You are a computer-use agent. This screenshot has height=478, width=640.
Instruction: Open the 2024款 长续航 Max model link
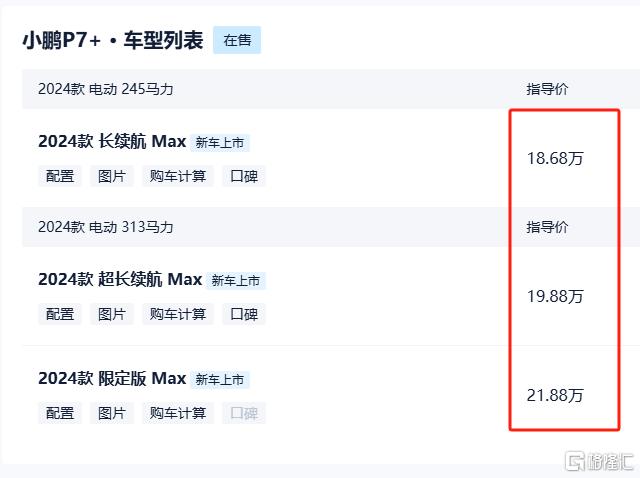click(x=112, y=142)
